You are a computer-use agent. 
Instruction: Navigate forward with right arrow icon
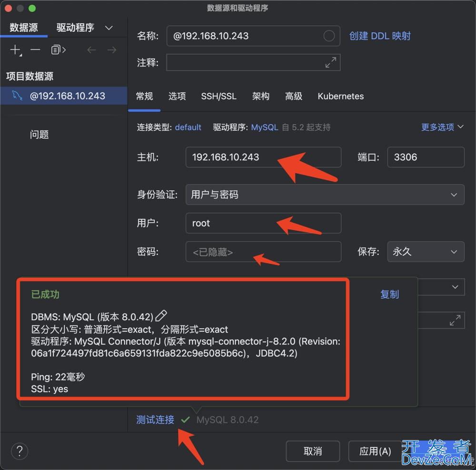(112, 50)
